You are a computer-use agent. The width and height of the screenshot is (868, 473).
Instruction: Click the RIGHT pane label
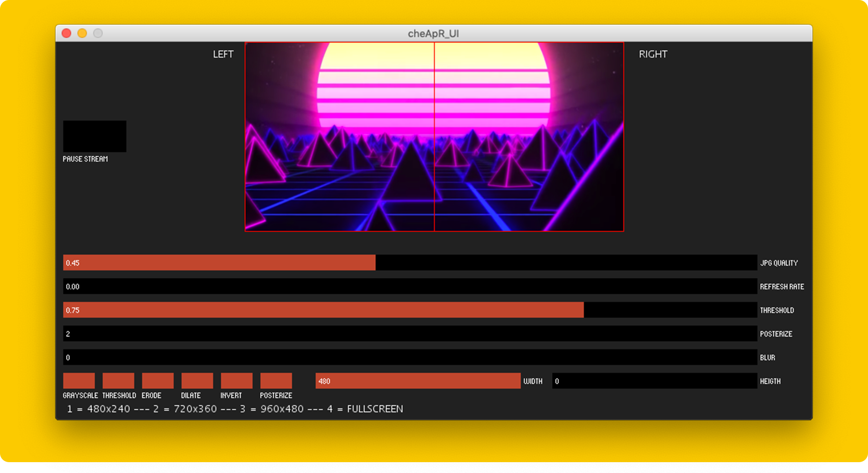click(x=653, y=54)
